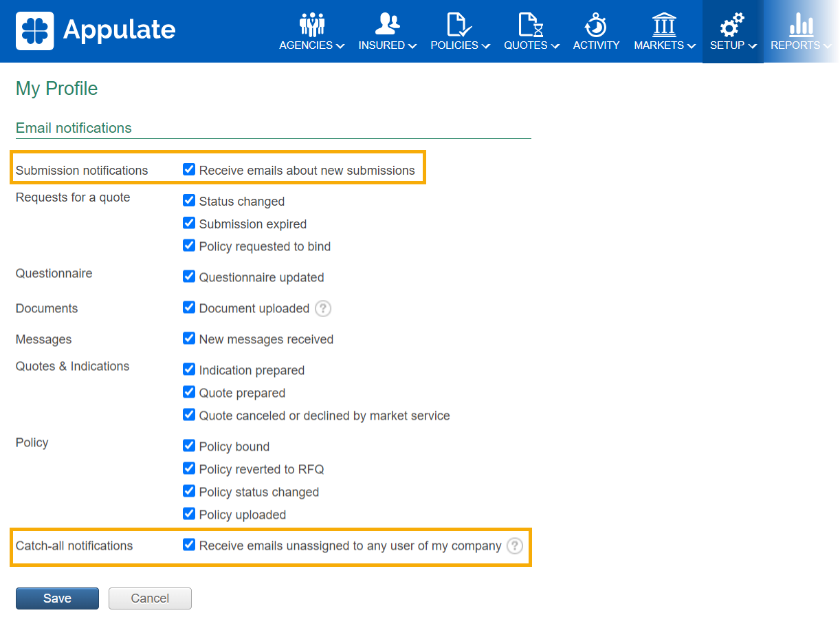
Task: Click the Insured users icon
Action: pyautogui.click(x=387, y=24)
